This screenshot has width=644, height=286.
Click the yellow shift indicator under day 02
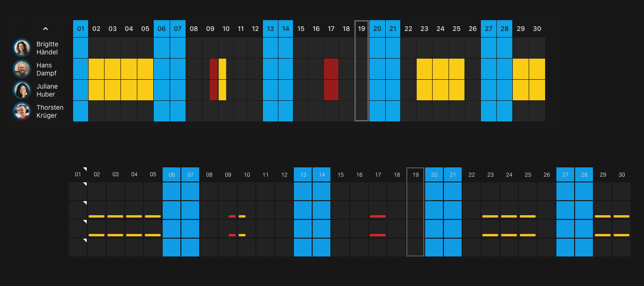click(x=97, y=216)
